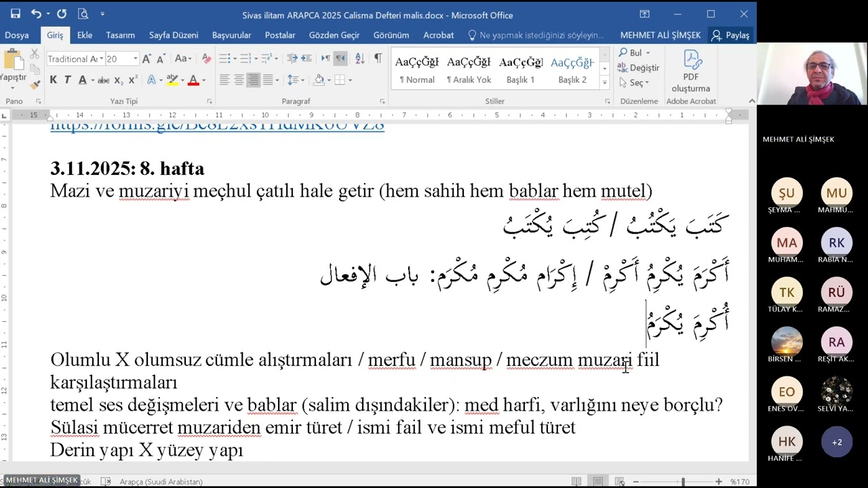Image resolution: width=868 pixels, height=488 pixels.
Task: Switch to the Tasarım tab
Action: tap(120, 35)
